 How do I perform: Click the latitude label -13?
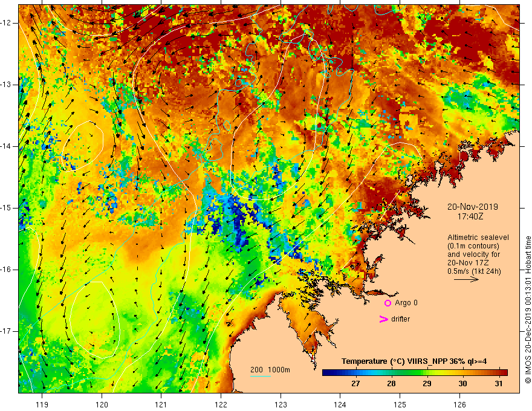(x=6, y=85)
